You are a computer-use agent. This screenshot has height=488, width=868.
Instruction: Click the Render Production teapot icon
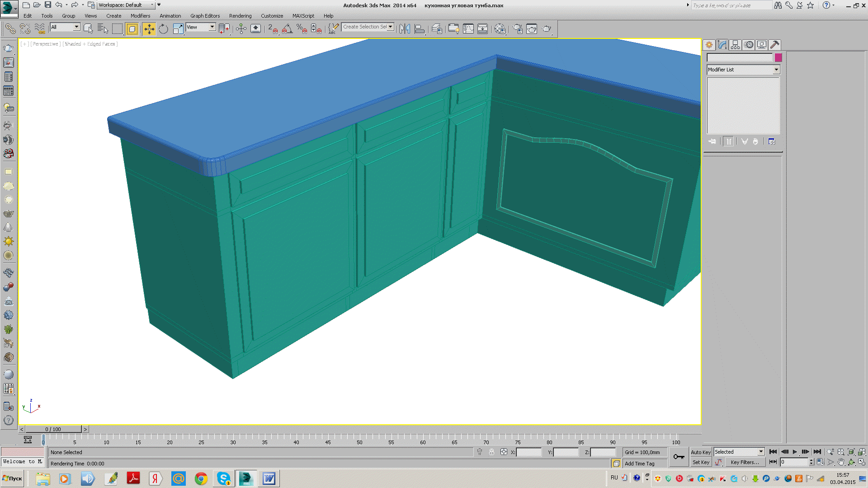547,29
